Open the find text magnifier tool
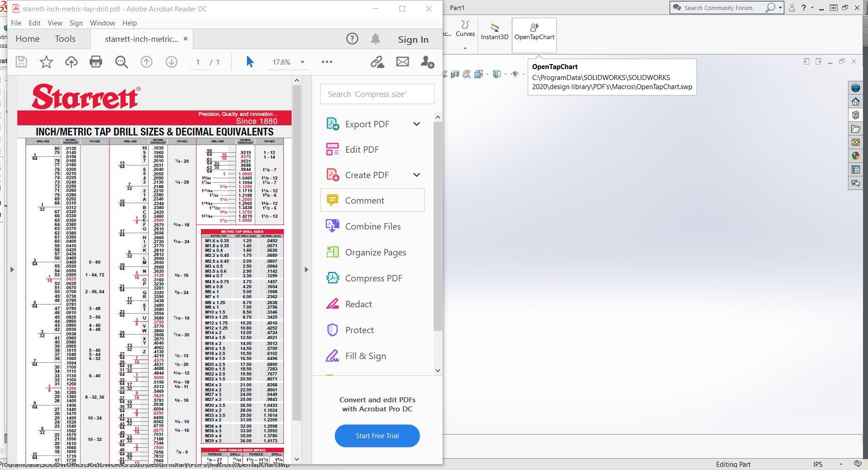Screen dimensions: 868x470 [x=121, y=62]
